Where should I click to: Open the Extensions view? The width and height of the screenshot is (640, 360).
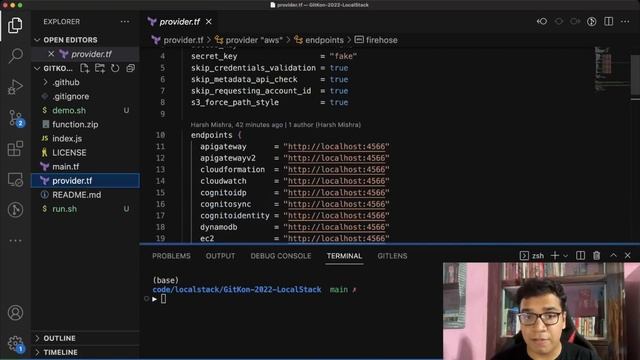[15, 149]
